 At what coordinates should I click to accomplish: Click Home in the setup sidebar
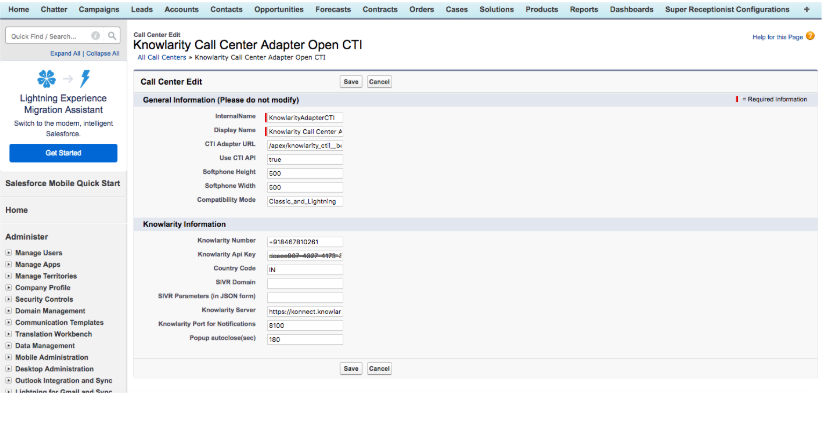tap(16, 210)
